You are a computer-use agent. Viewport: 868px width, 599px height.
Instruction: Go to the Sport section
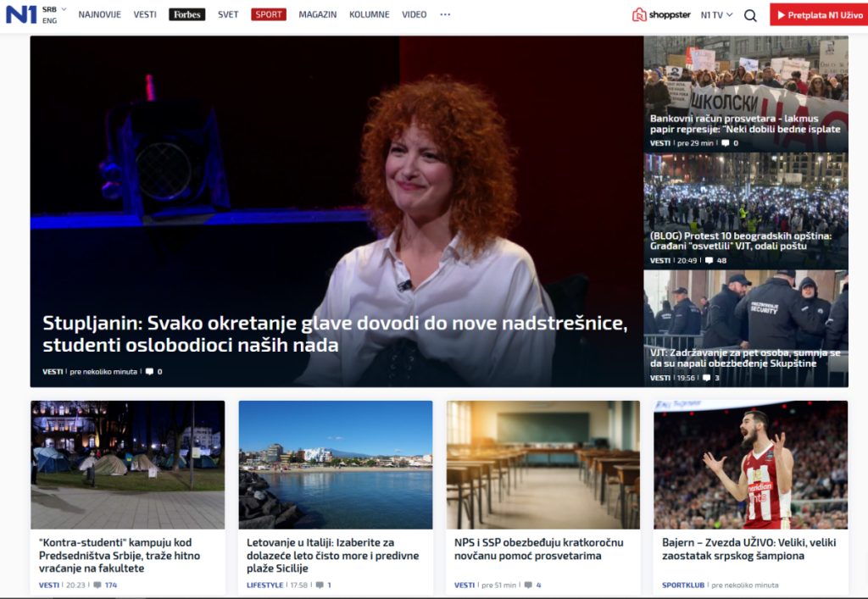(x=269, y=14)
